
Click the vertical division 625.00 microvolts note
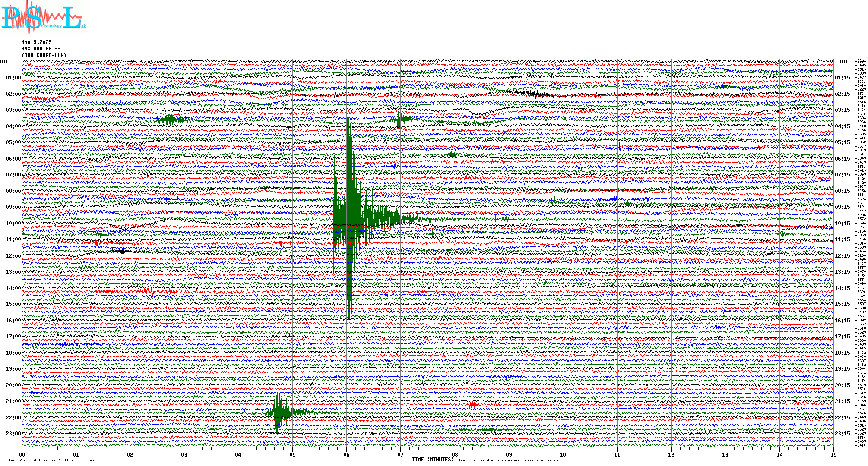click(x=55, y=460)
